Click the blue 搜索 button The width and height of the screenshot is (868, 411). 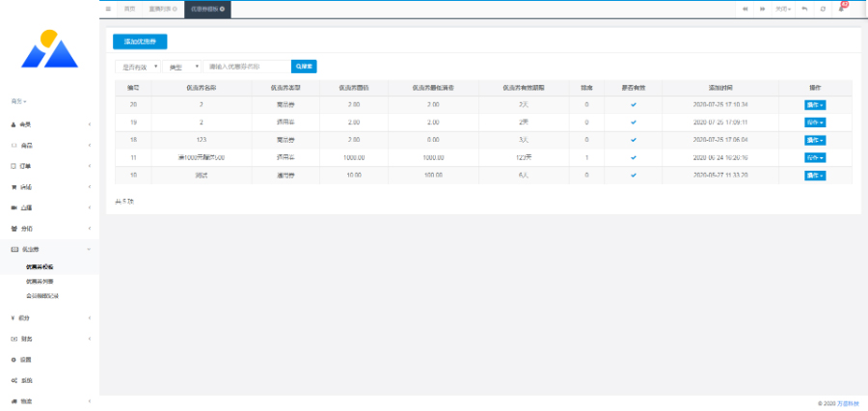pyautogui.click(x=304, y=67)
